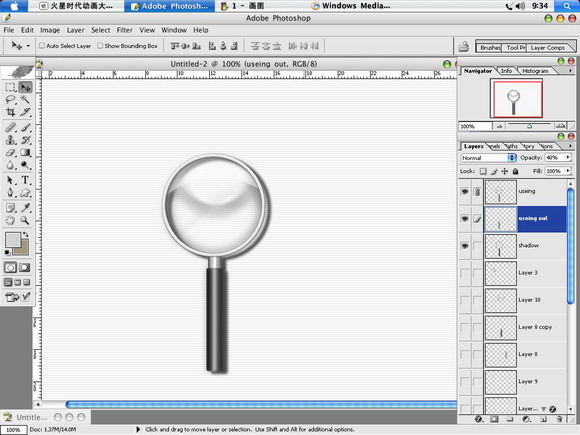Select the History Brush tool

tap(25, 140)
